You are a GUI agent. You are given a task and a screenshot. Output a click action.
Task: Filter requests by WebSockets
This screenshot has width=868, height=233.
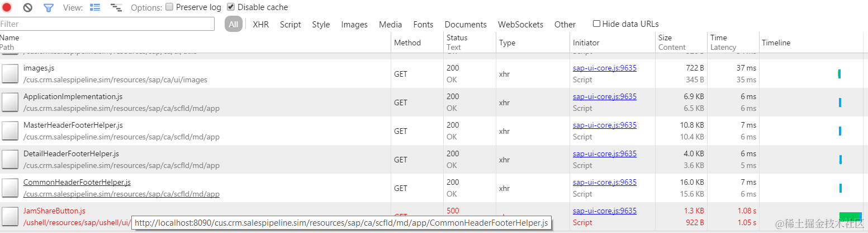[520, 25]
